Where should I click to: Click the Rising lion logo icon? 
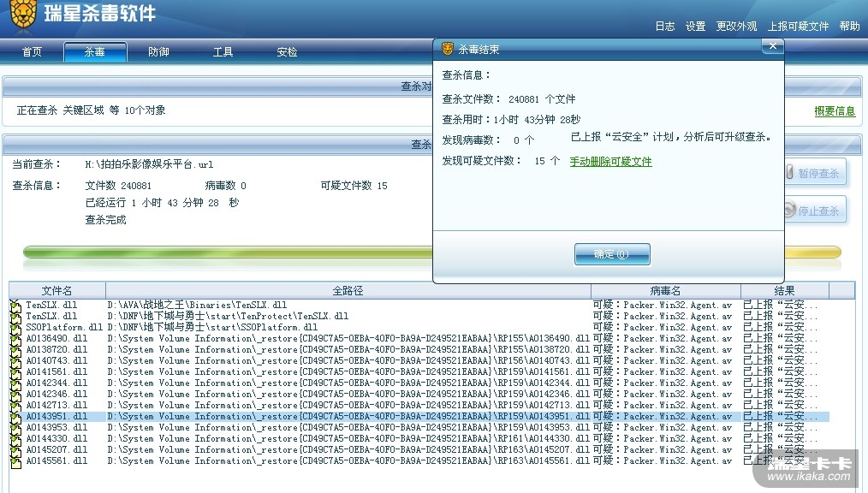(x=23, y=14)
